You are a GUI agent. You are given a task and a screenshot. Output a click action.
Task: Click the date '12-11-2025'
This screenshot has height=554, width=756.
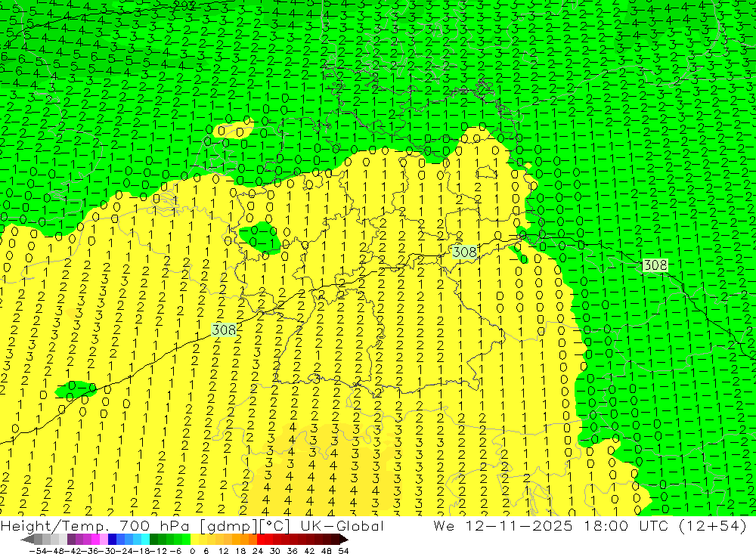pyautogui.click(x=519, y=526)
